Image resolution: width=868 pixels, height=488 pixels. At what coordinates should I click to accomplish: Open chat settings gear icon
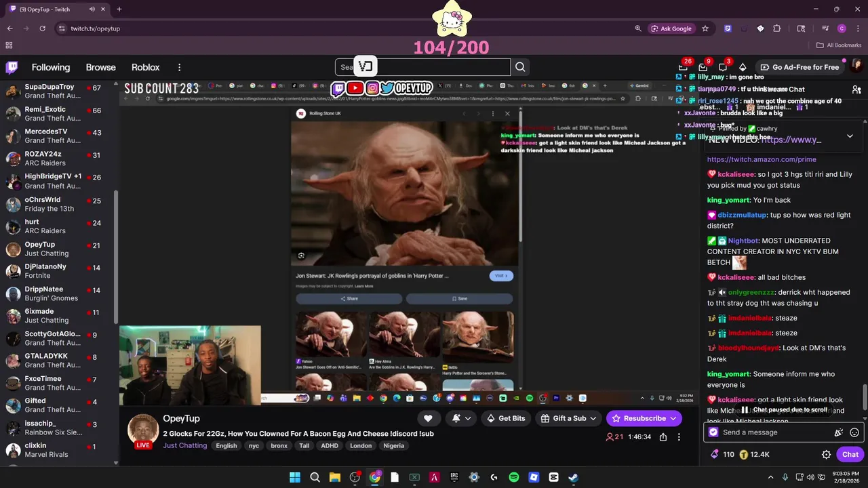click(826, 455)
